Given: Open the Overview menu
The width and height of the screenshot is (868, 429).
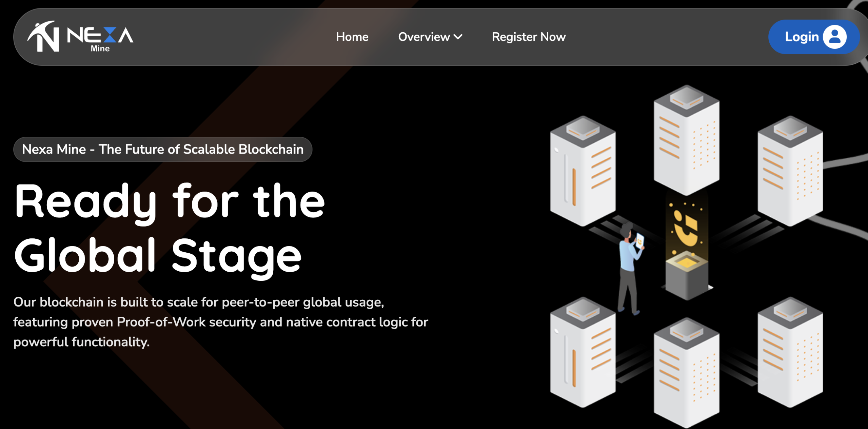Looking at the screenshot, I should [x=424, y=37].
